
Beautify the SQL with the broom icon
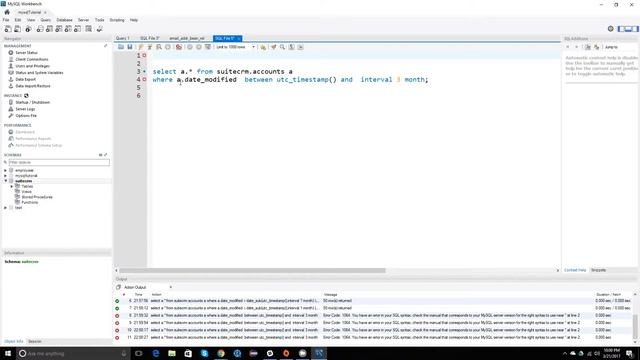point(273,47)
